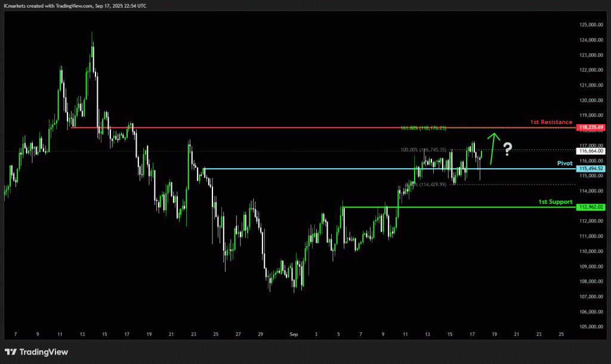Image resolution: width=611 pixels, height=364 pixels.
Task: Click the '5' date label after Sep
Action: click(338, 334)
